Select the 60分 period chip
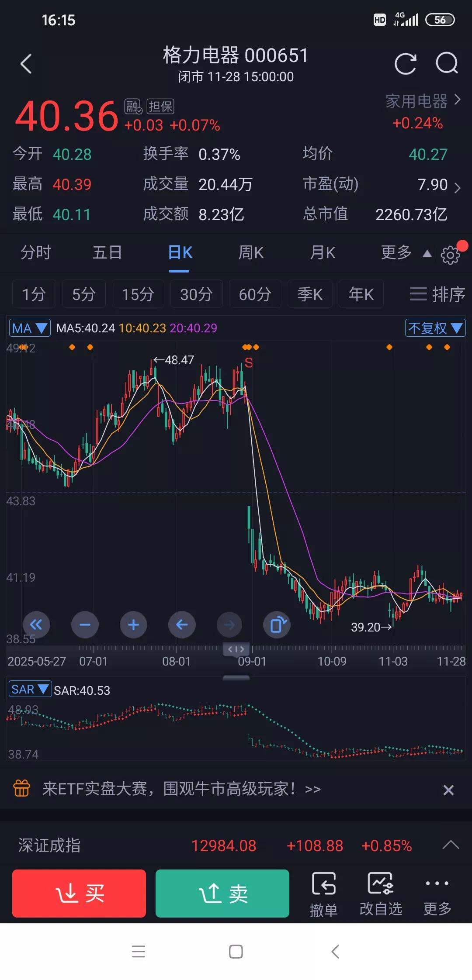Image resolution: width=472 pixels, height=980 pixels. click(x=255, y=294)
